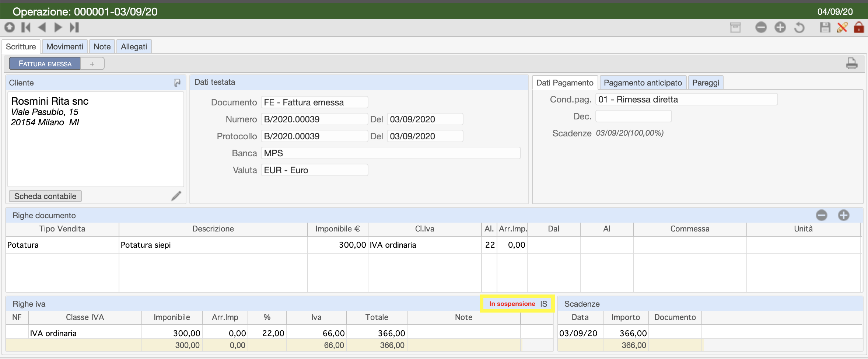Open Scheda contabile button
Image resolution: width=868 pixels, height=359 pixels.
point(45,196)
